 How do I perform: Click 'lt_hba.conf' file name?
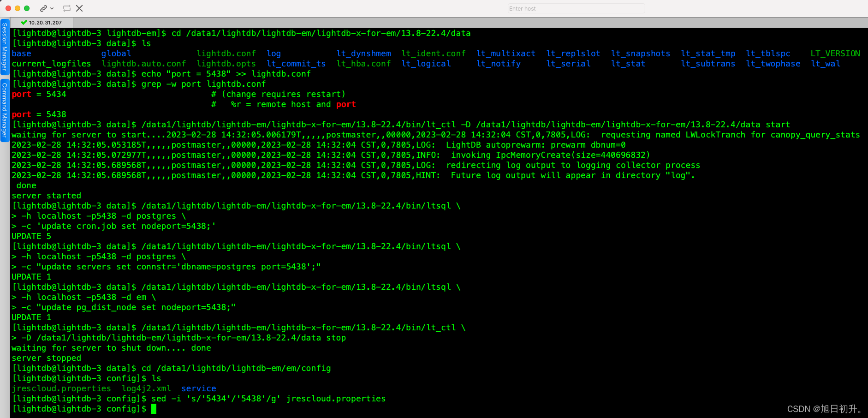[364, 64]
